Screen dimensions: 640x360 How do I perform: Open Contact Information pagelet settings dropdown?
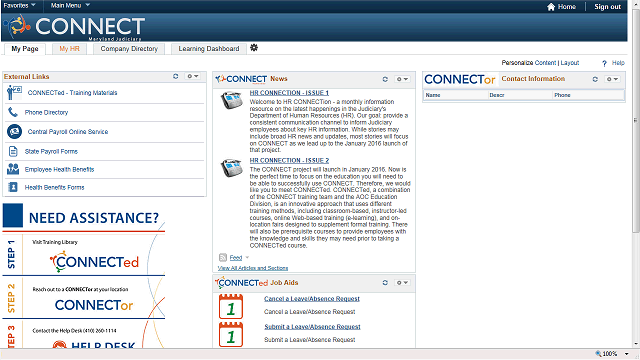[x=612, y=79]
